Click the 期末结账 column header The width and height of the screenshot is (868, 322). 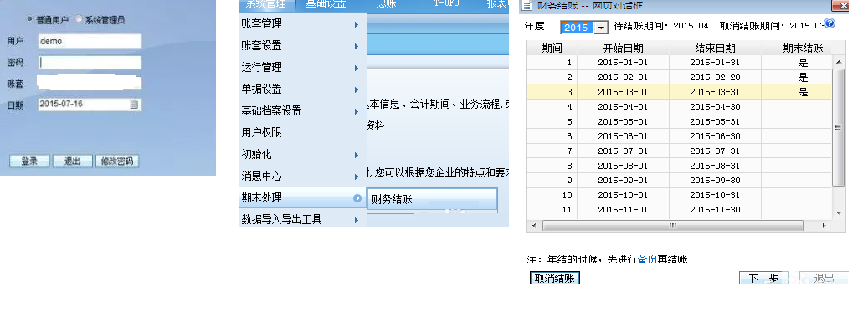803,49
